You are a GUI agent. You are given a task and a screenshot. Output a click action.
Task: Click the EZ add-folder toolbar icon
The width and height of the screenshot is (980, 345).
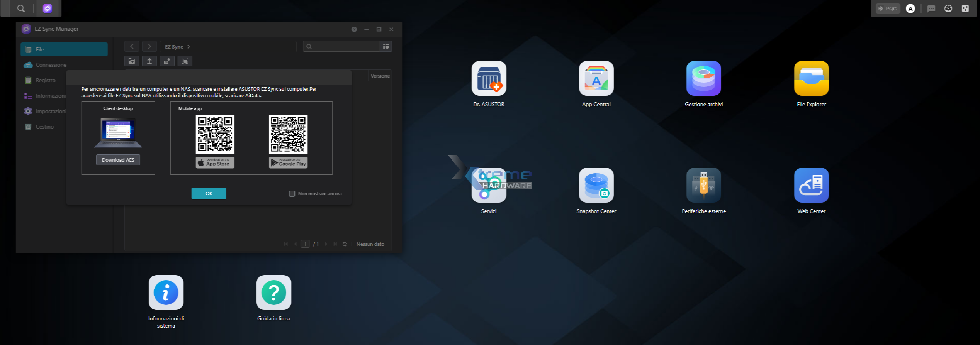pyautogui.click(x=167, y=61)
